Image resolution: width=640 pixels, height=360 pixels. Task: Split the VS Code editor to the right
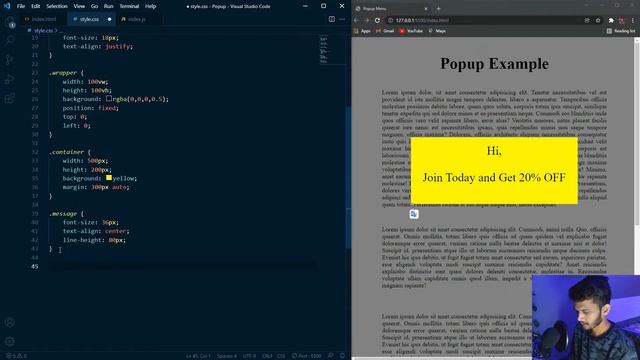[332, 19]
